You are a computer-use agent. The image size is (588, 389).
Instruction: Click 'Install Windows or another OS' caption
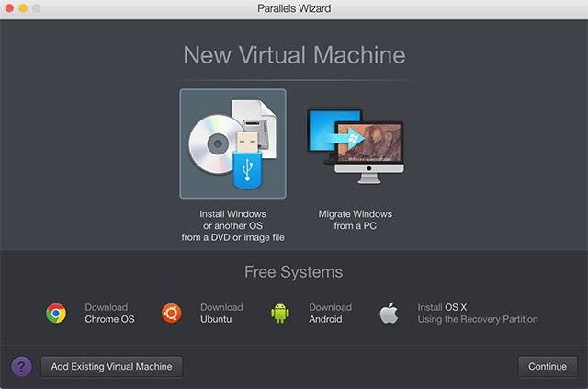click(x=232, y=225)
